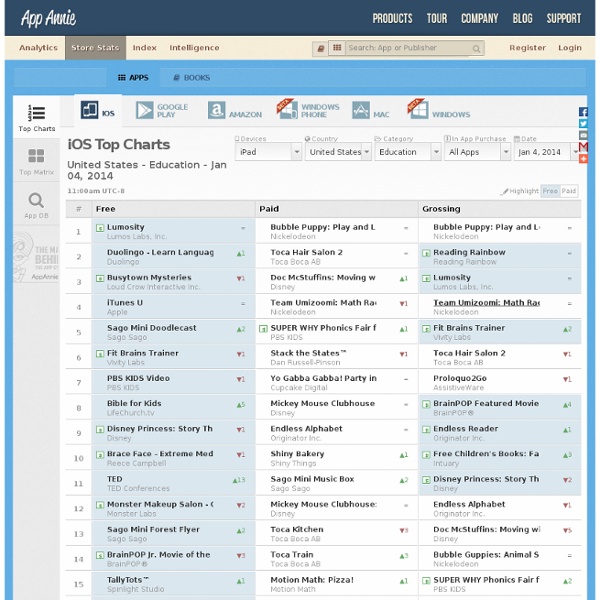
Task: Open Toca Hair Salon 2 in Paid
Action: click(x=307, y=253)
